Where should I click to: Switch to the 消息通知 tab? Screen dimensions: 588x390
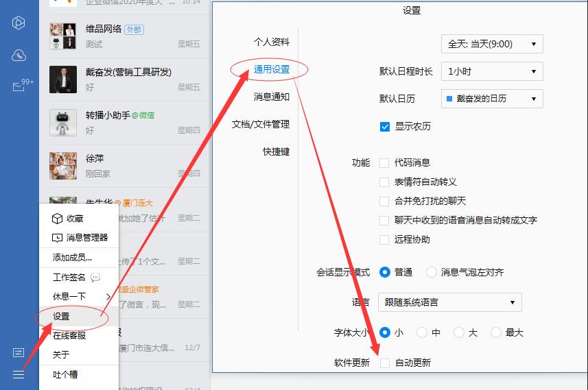click(272, 97)
